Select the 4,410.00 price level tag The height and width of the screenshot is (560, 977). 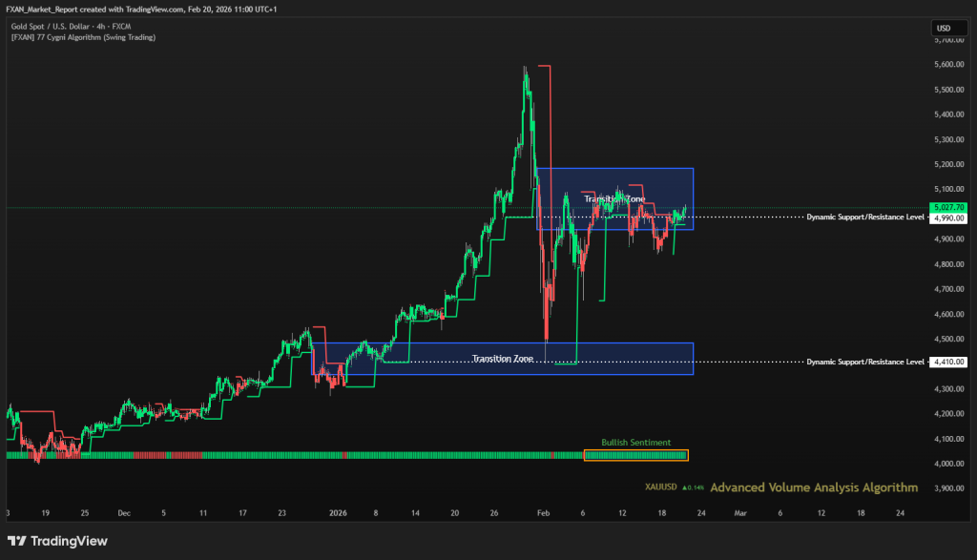click(949, 362)
